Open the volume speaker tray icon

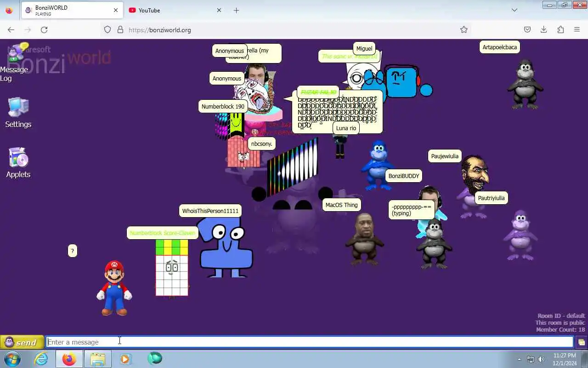point(541,359)
